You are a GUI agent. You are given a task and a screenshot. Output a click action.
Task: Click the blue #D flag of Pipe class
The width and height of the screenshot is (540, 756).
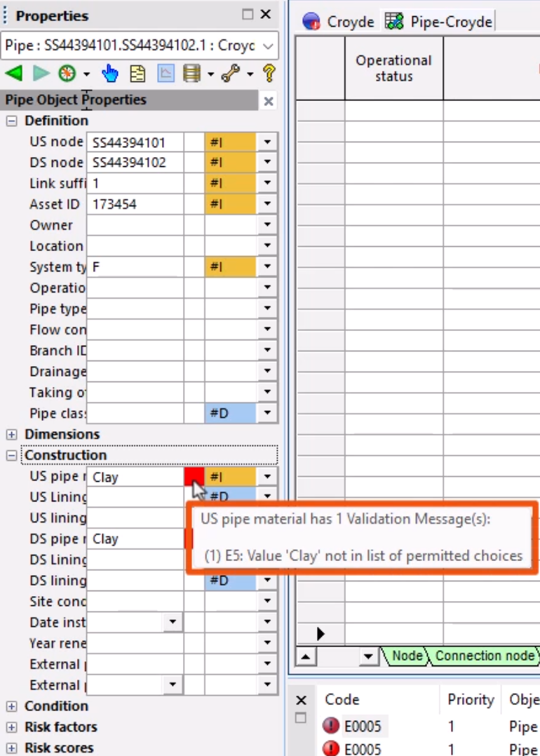(231, 413)
